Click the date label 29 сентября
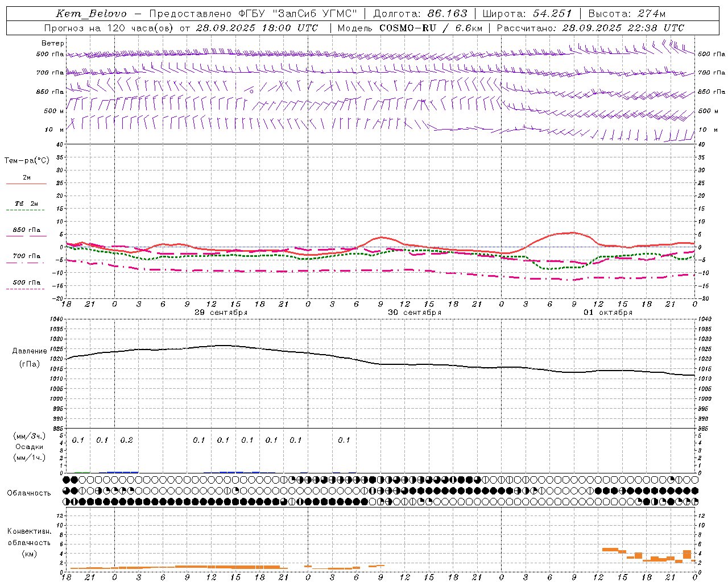 pos(221,313)
